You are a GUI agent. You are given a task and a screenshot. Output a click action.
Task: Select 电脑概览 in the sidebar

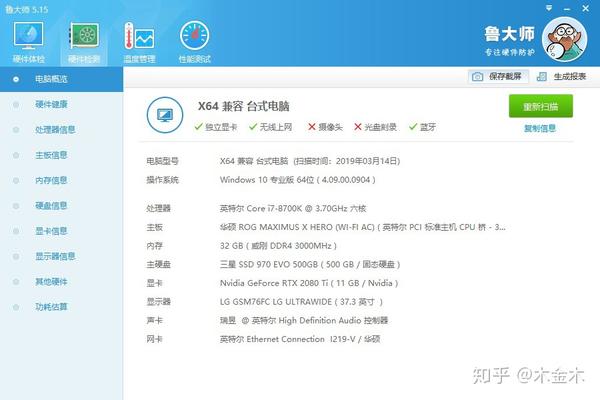(x=62, y=79)
